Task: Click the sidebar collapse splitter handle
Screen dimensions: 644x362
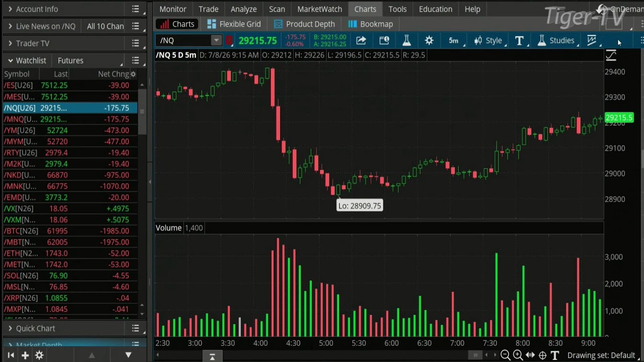Action: coord(149,182)
